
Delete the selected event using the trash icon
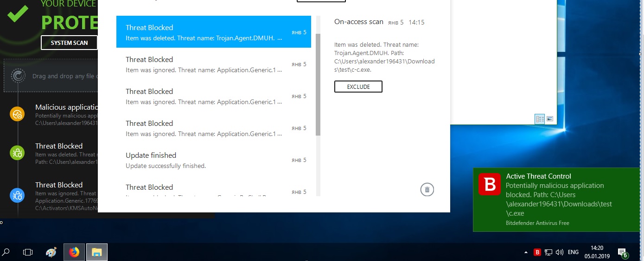click(x=427, y=189)
